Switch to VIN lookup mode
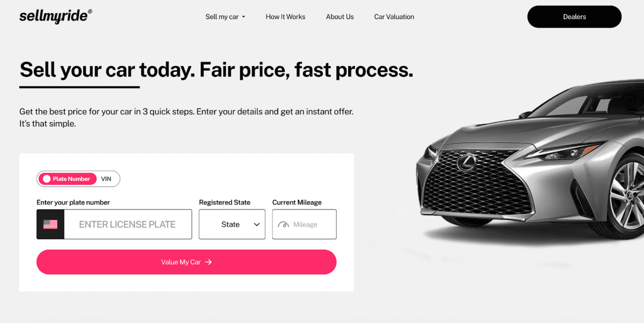The image size is (644, 323). [106, 179]
